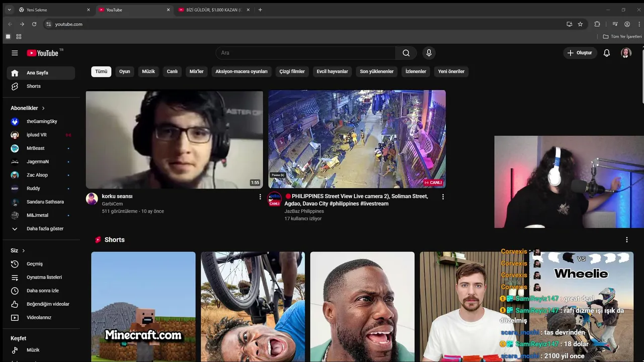Expand the Abonelikler section header
The width and height of the screenshot is (644, 362).
point(28,108)
